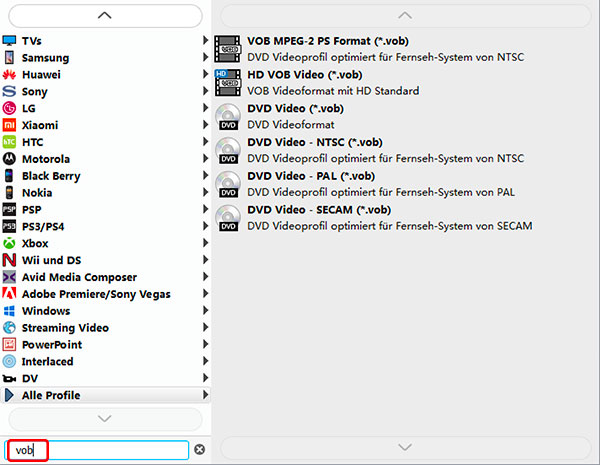The image size is (600, 465).
Task: Expand the Sony submenu arrow
Action: [205, 91]
